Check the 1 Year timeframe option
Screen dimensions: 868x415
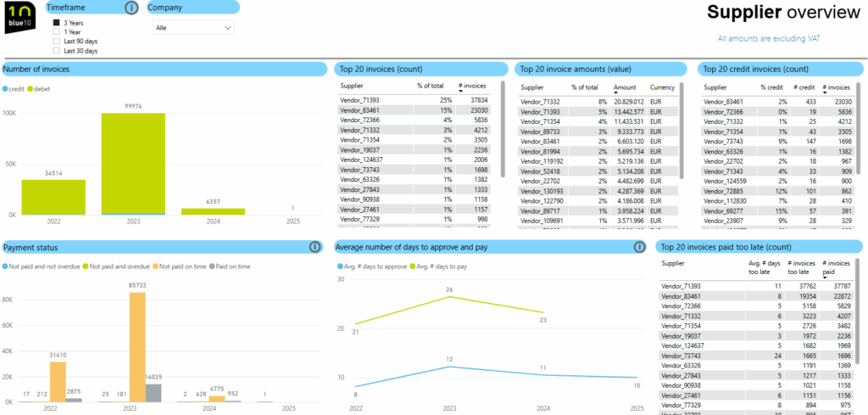point(56,31)
